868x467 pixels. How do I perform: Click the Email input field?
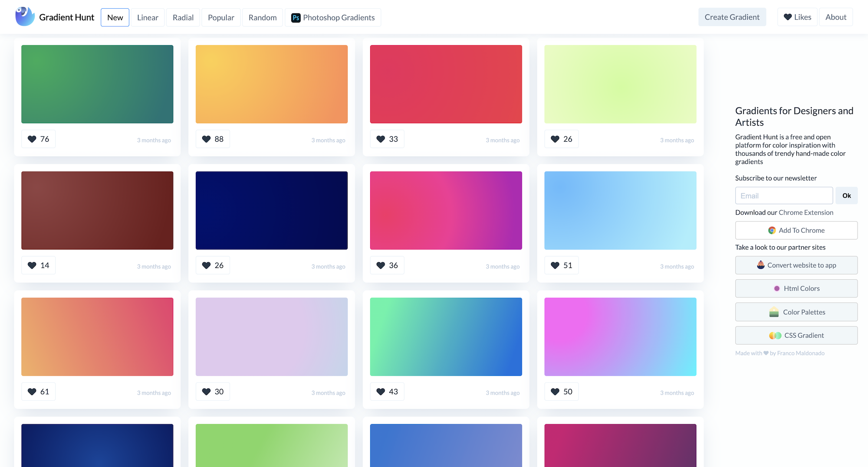click(784, 196)
